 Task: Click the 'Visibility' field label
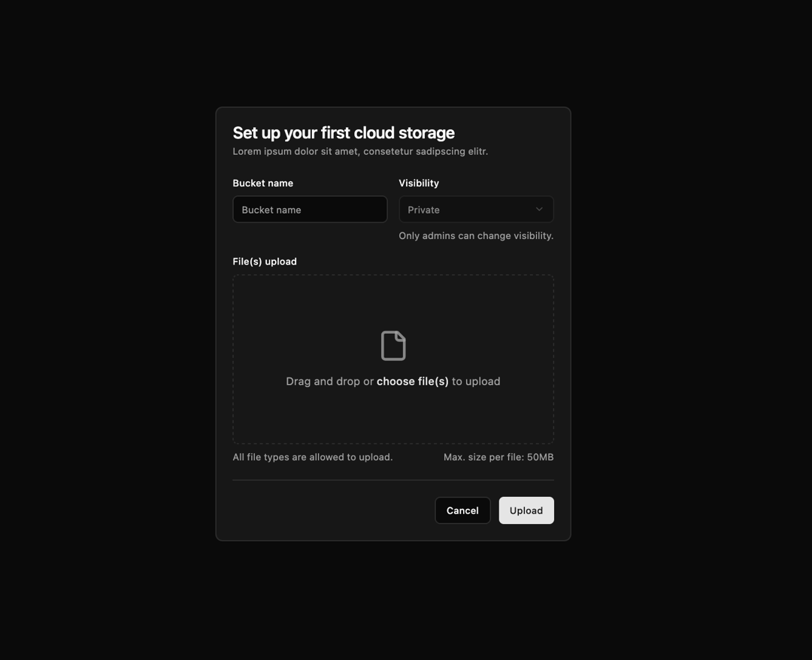(419, 183)
